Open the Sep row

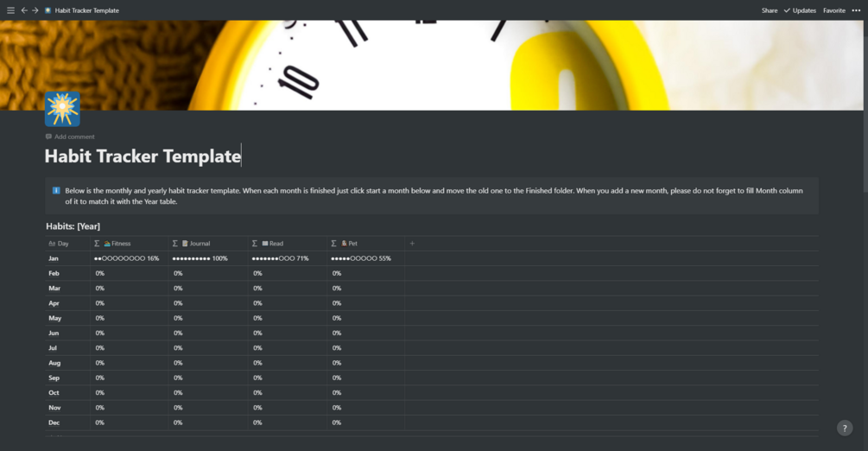pos(54,378)
